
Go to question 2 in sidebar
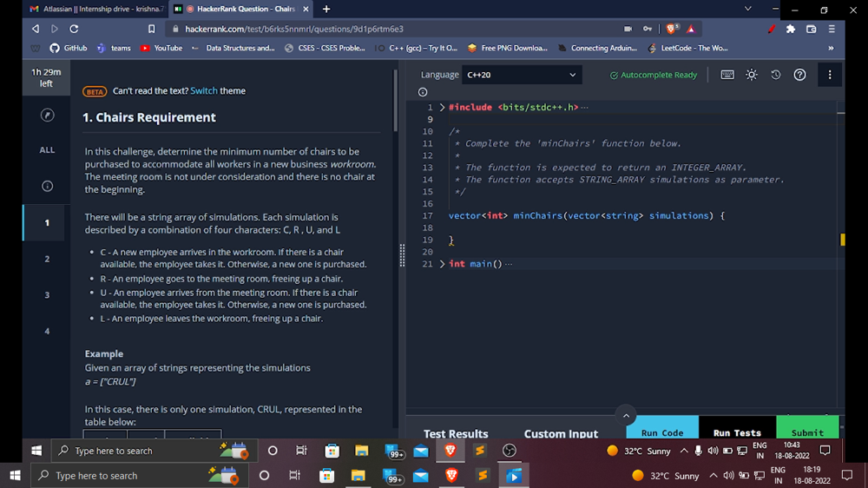coord(47,259)
